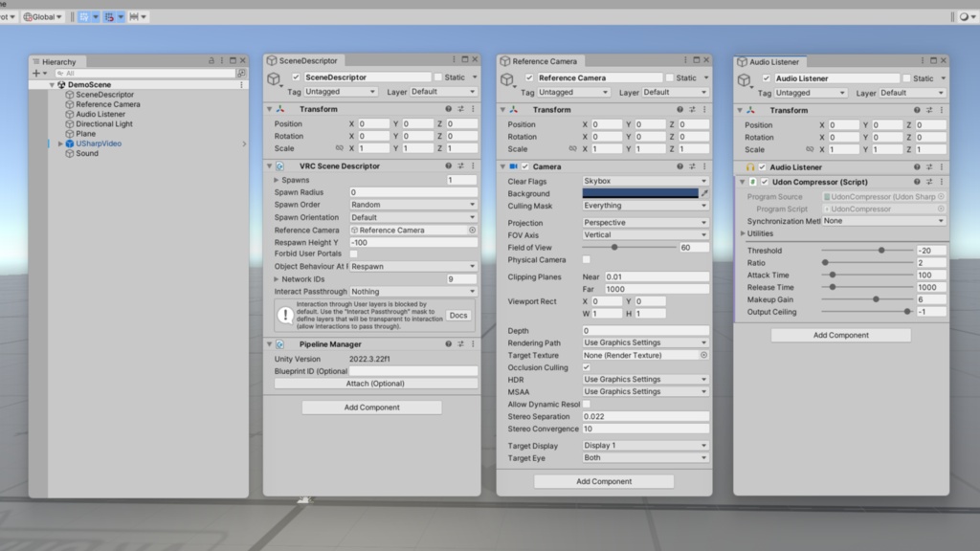The image size is (980, 551).
Task: Enable Static for the Reference Camera
Action: tap(669, 77)
